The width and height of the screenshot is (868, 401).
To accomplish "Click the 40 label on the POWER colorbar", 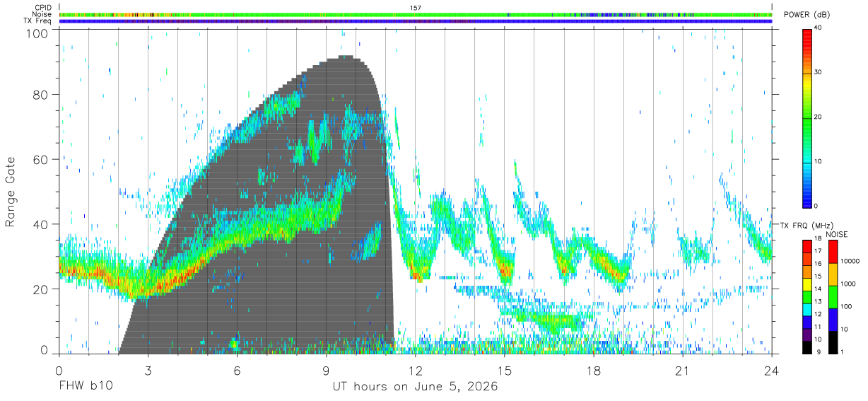I will pos(818,28).
